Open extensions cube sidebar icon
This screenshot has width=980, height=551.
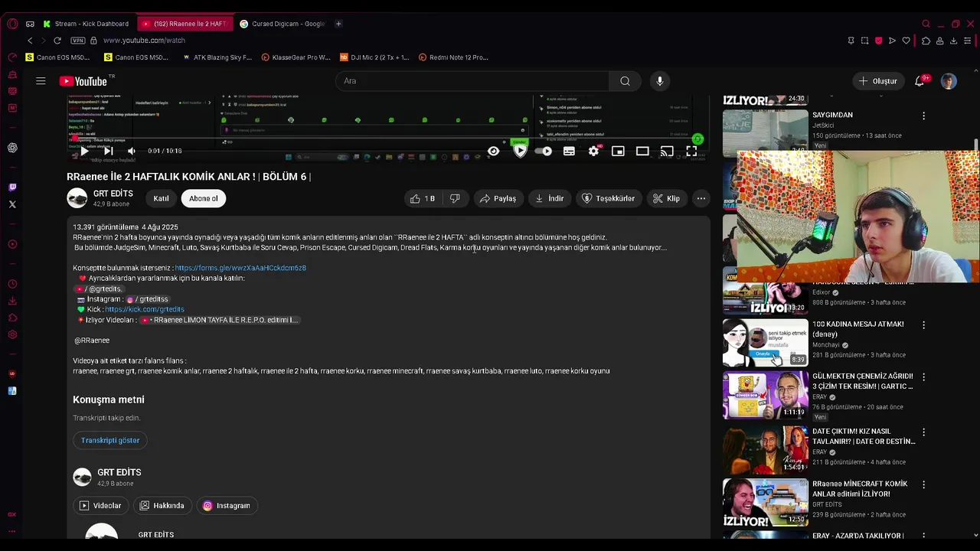click(x=12, y=318)
